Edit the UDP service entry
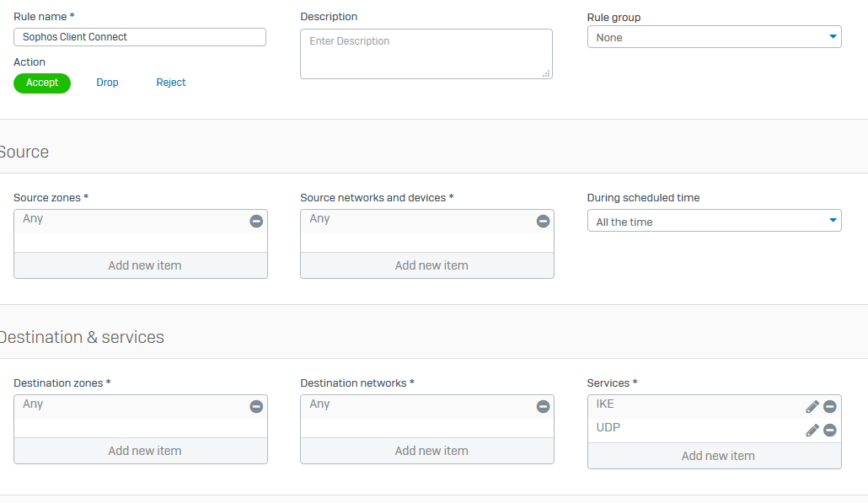This screenshot has height=503, width=868. [812, 430]
